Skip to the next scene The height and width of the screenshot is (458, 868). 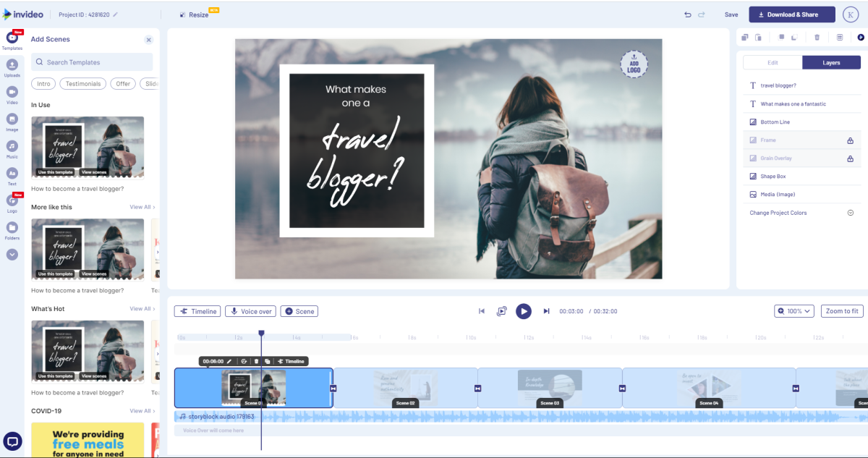tap(546, 311)
